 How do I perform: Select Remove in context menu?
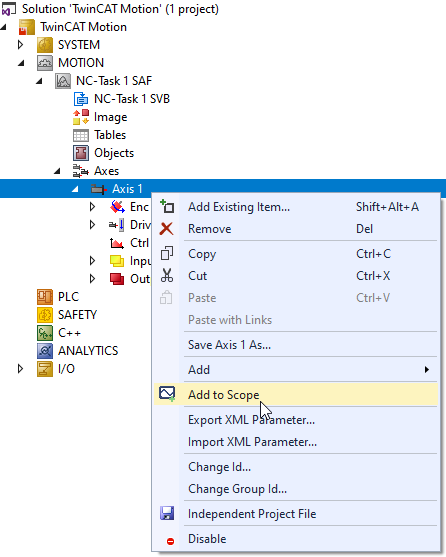[x=296, y=229]
